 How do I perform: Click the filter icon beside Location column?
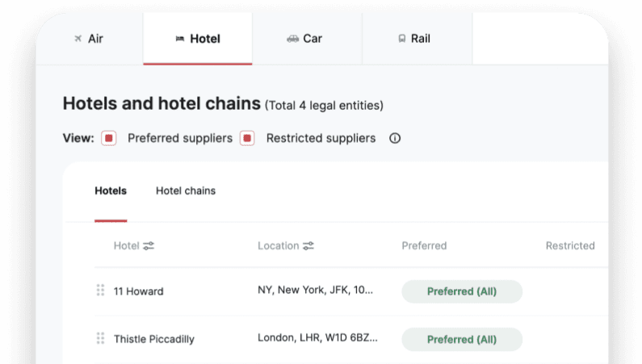pos(308,246)
